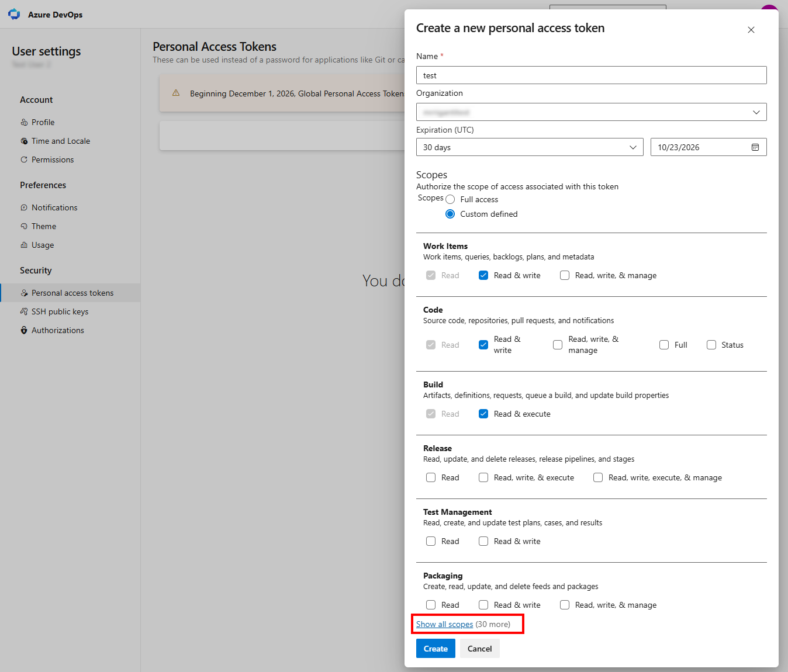Click the Cancel button
Viewport: 788px width, 672px height.
[480, 649]
